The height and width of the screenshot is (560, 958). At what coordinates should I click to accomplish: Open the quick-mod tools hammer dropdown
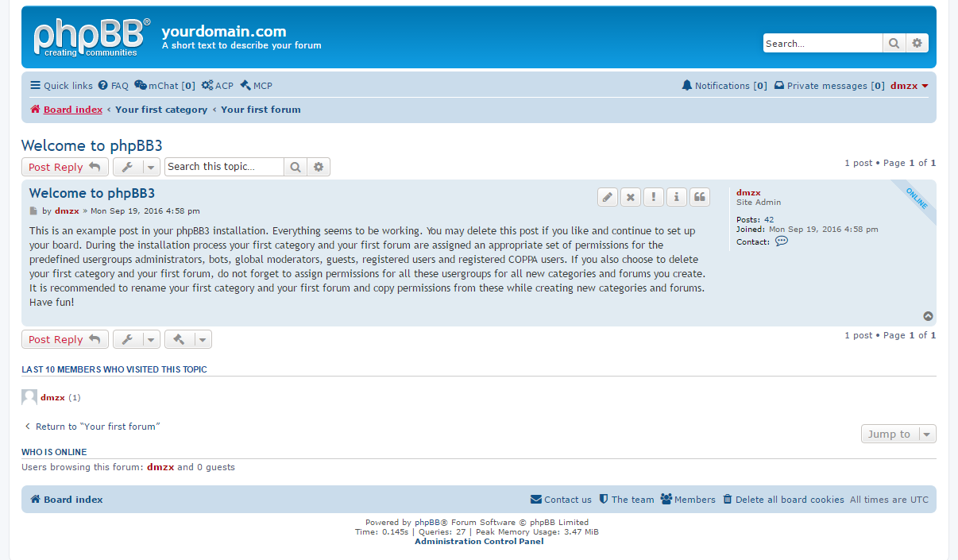[x=188, y=339]
